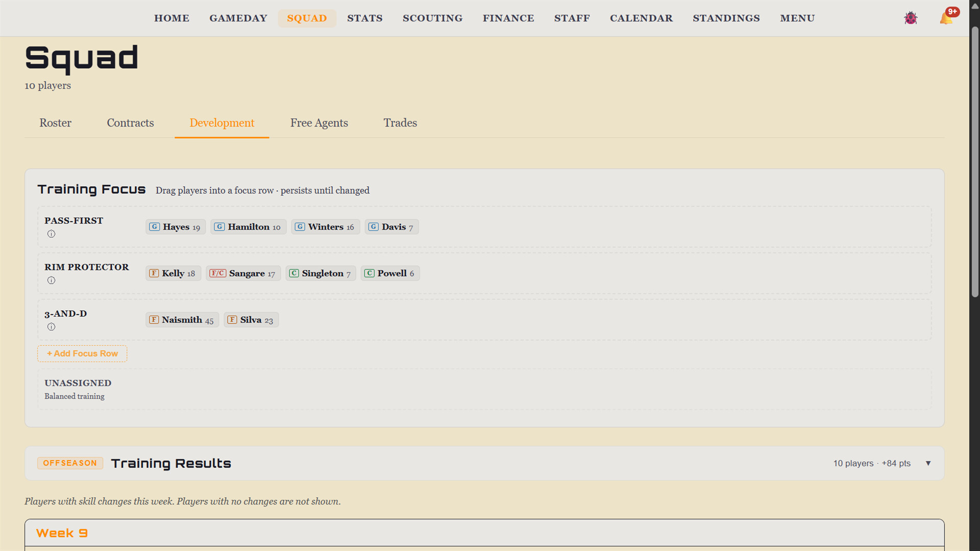Screen dimensions: 980x551
Task: View the Standings page
Action: tap(726, 18)
